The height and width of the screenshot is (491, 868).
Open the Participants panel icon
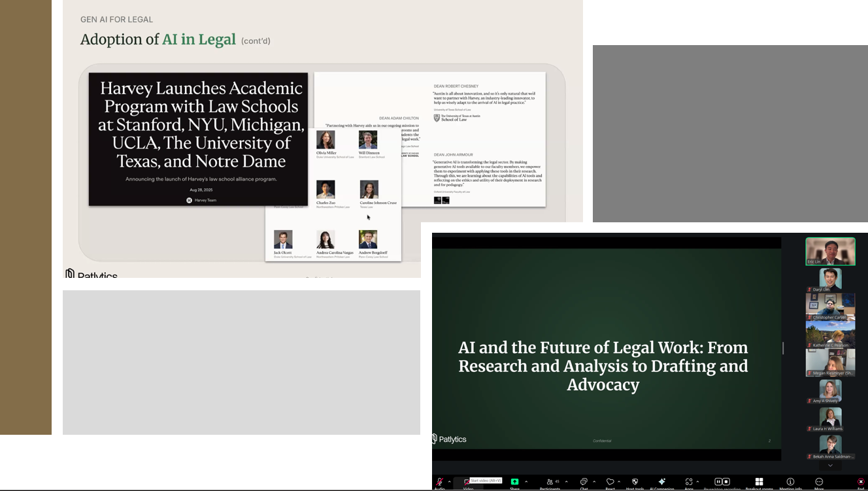coord(550,482)
